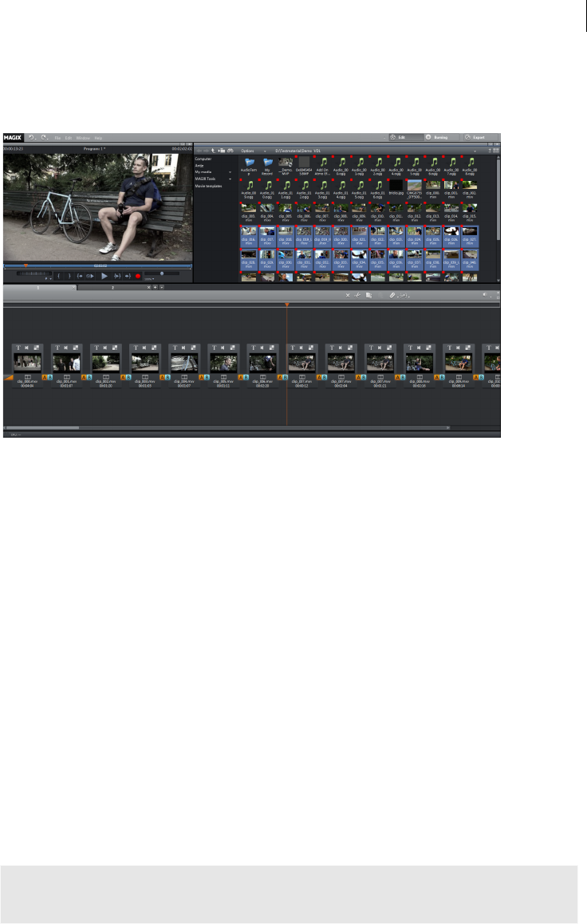Click the binoculars search icon
Image resolution: width=587 pixels, height=924 pixels.
230,151
